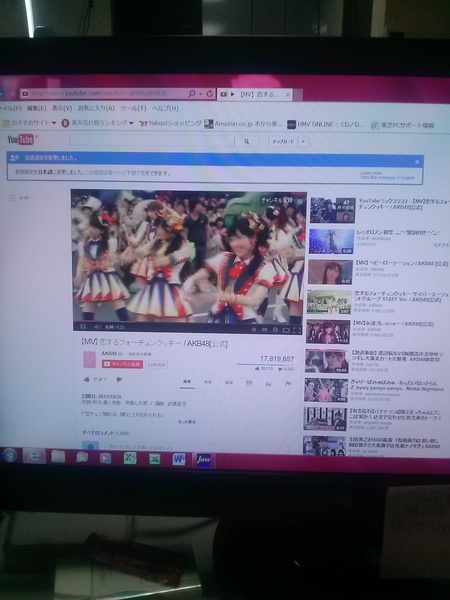Open the 編集(E) menu
The height and width of the screenshot is (600, 450).
pyautogui.click(x=36, y=108)
